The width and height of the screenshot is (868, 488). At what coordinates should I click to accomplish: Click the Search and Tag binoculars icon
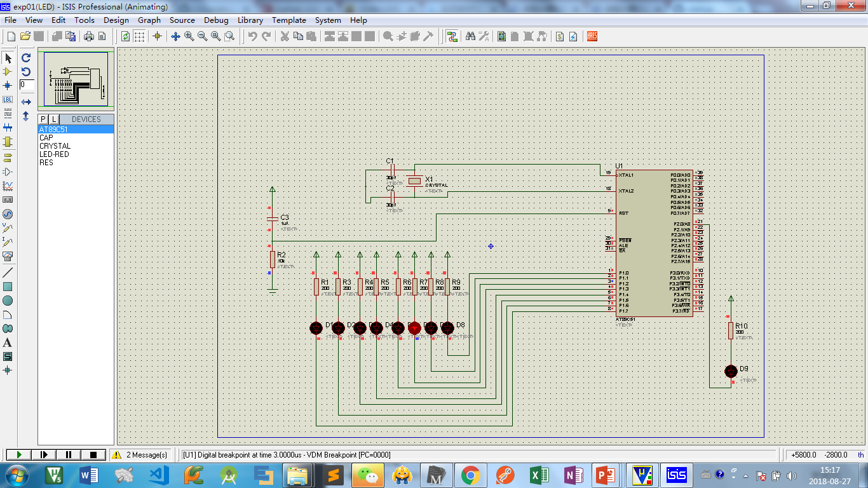pos(470,36)
